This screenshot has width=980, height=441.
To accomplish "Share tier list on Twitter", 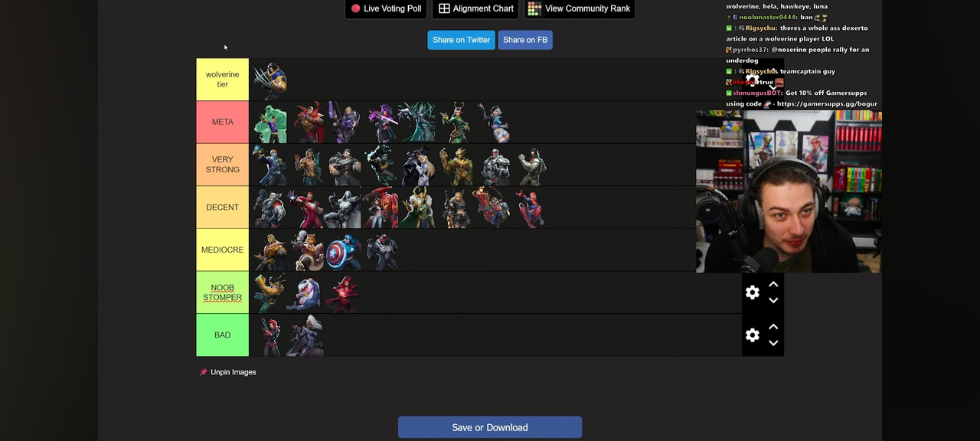I will [x=461, y=40].
